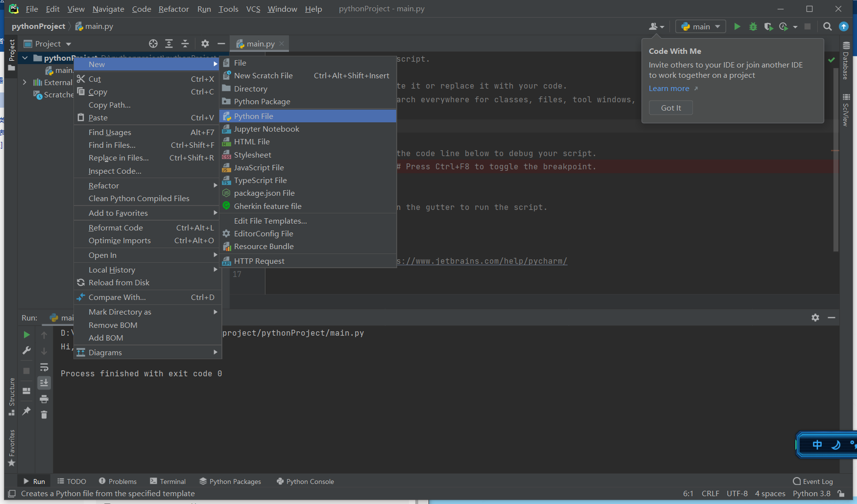Click wrench icon in Run panel
Viewport: 857px width, 504px height.
click(x=26, y=350)
